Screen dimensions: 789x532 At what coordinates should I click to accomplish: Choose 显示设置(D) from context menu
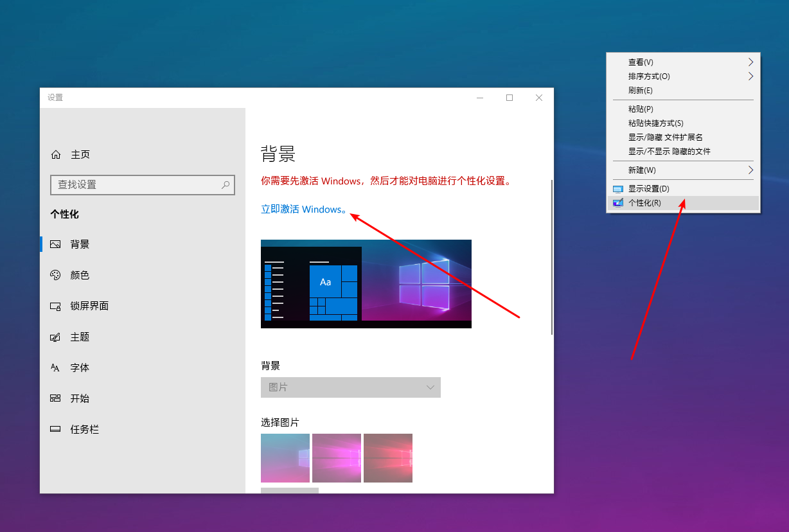(684, 189)
